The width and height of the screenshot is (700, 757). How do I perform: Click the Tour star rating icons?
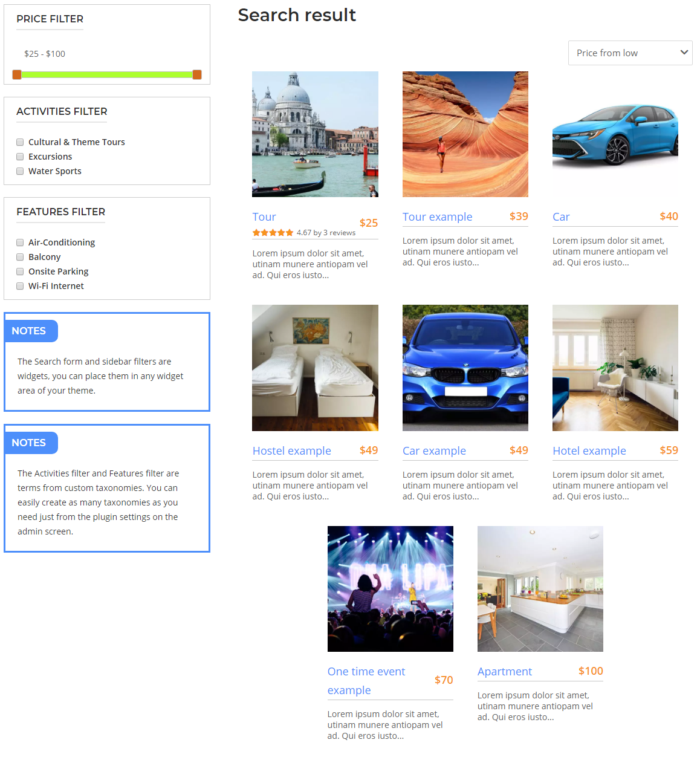(x=273, y=233)
